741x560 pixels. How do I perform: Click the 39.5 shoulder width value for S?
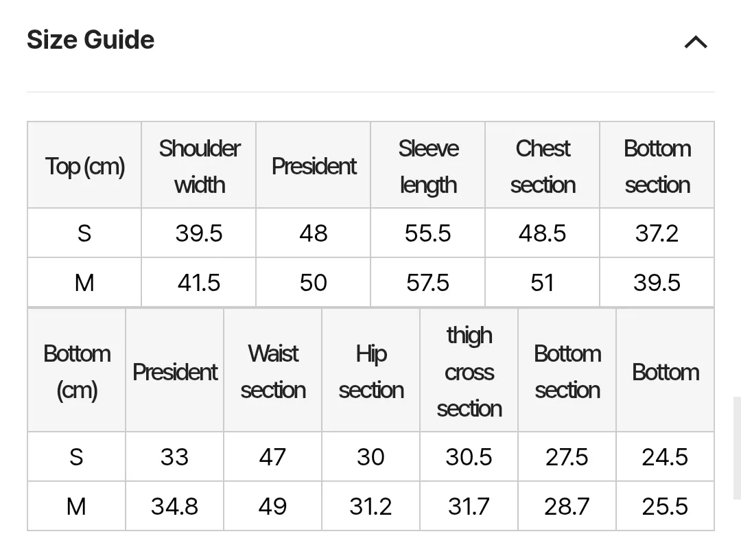tap(199, 233)
